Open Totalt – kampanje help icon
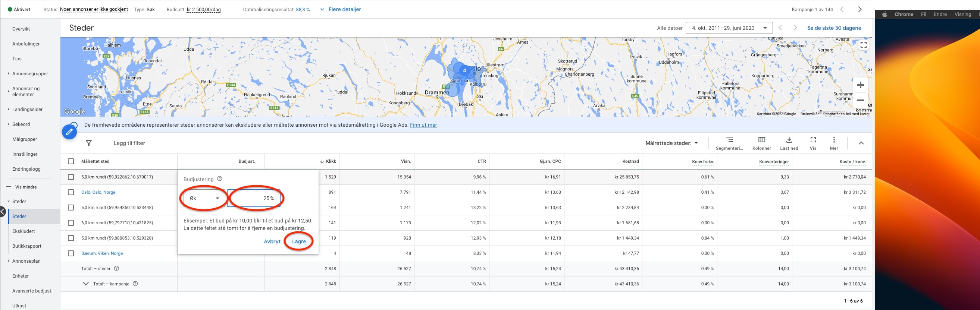 [x=135, y=284]
